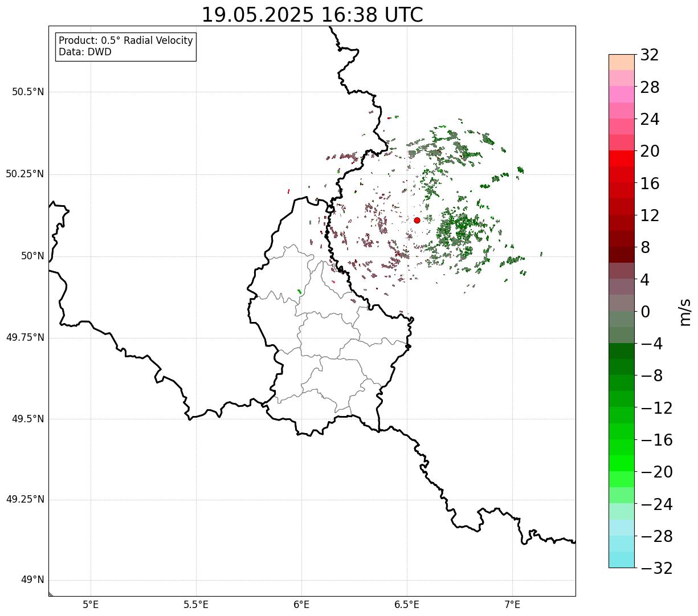Click the small green echo in Luxembourg
This screenshot has height=616, width=698.
(300, 292)
